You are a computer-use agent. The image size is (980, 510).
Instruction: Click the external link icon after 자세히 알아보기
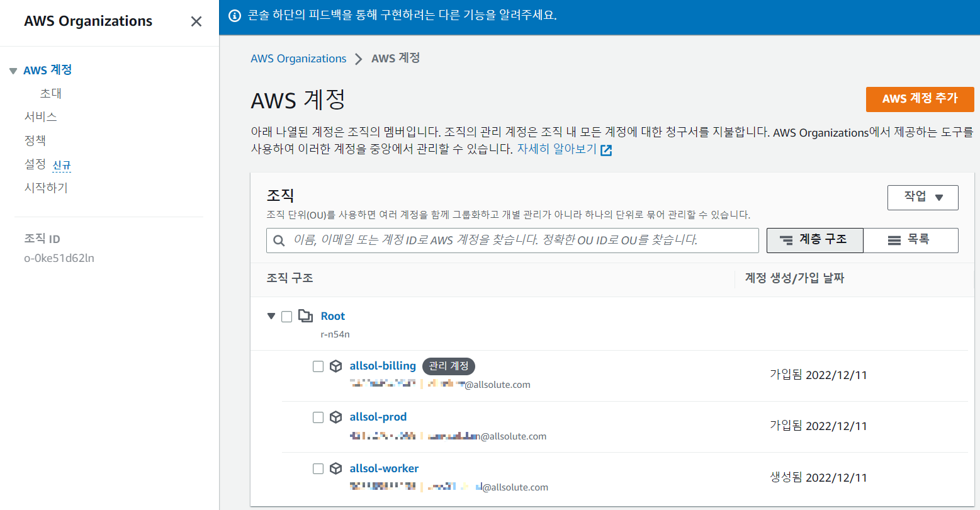click(606, 150)
